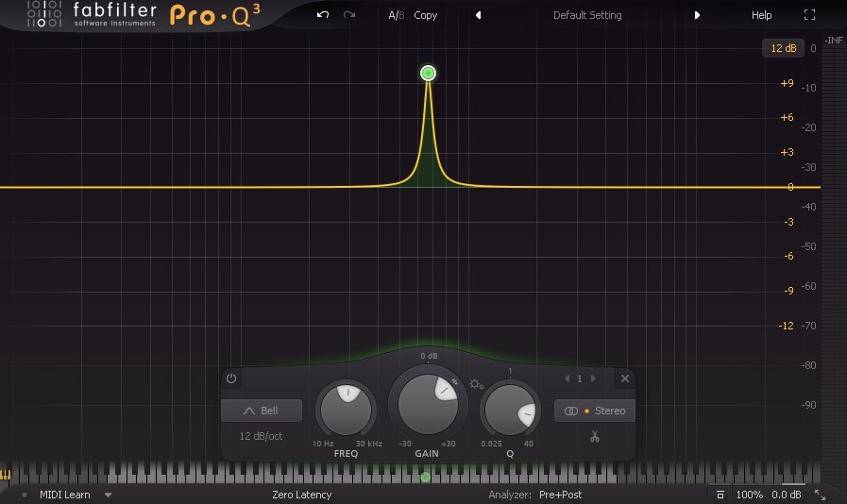Open the Bell filter shape menu

click(x=262, y=411)
